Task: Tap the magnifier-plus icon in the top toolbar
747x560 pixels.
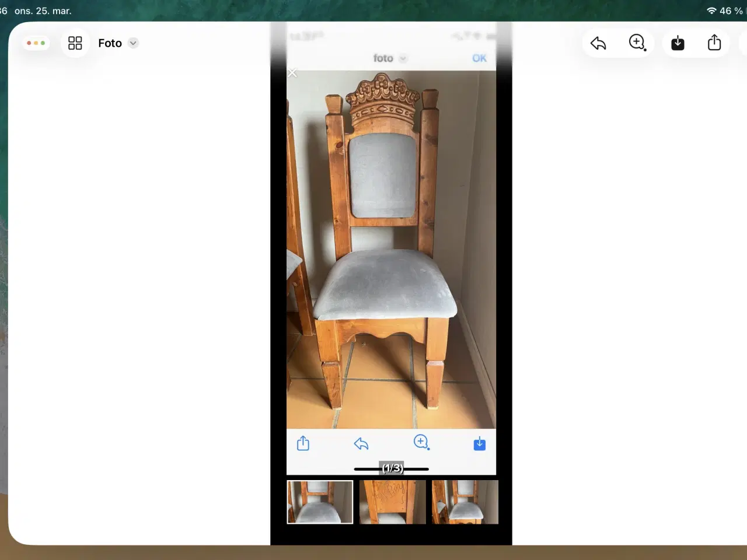Action: tap(637, 43)
